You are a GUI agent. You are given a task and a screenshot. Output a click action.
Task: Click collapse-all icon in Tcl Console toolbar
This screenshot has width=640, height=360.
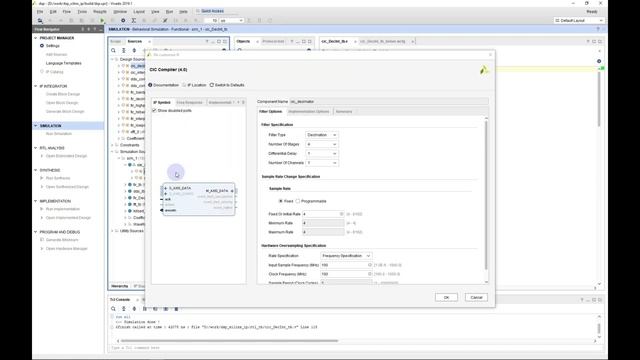click(124, 309)
